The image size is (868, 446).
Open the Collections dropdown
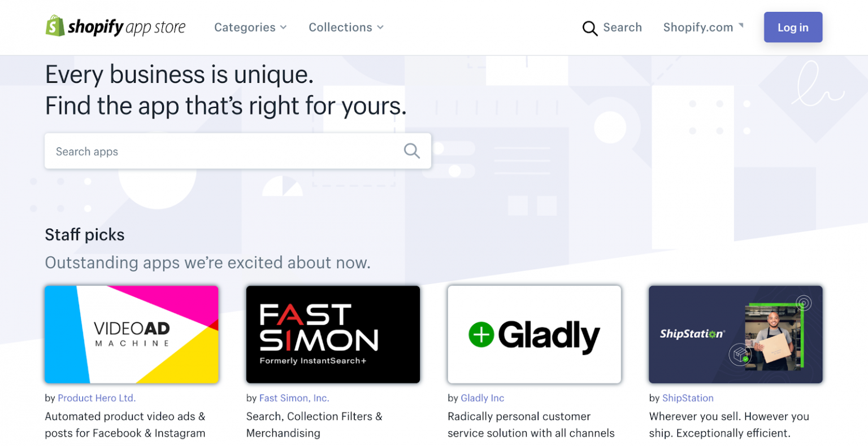pyautogui.click(x=346, y=27)
